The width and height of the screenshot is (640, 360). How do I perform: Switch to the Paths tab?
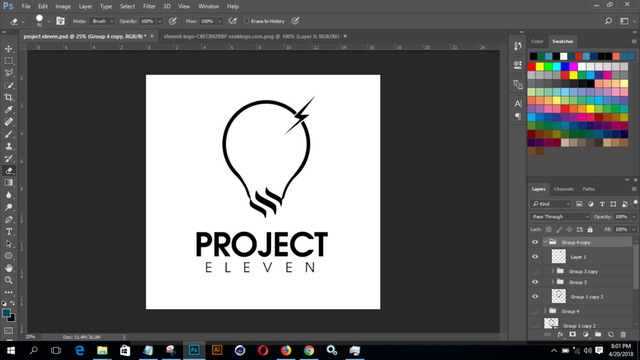coord(588,189)
